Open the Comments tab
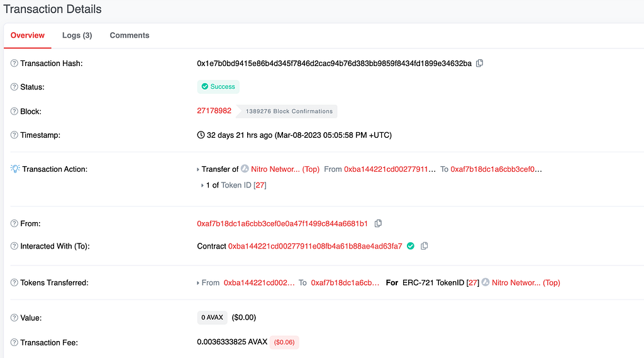 click(130, 35)
